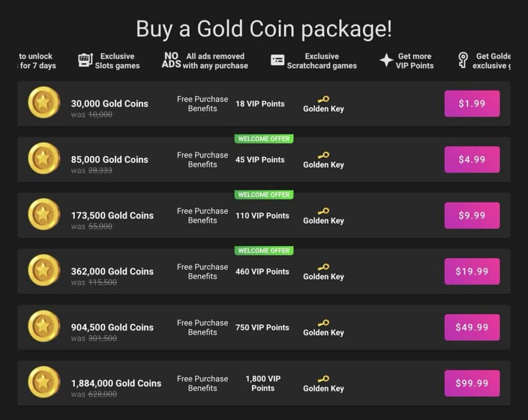
Task: Click the NO ADS icon
Action: (171, 60)
